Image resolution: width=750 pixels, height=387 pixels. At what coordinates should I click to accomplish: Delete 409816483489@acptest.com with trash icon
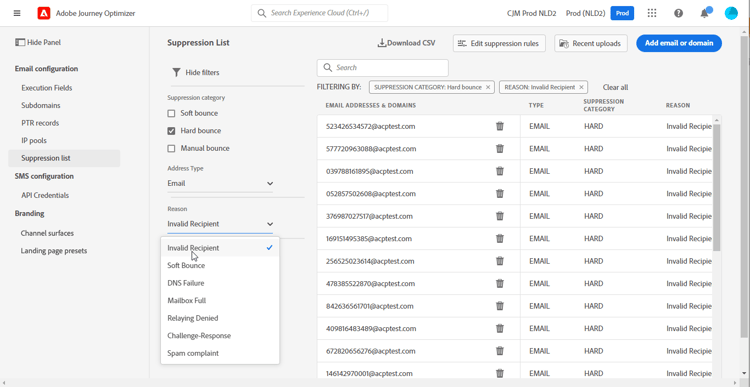coord(500,329)
